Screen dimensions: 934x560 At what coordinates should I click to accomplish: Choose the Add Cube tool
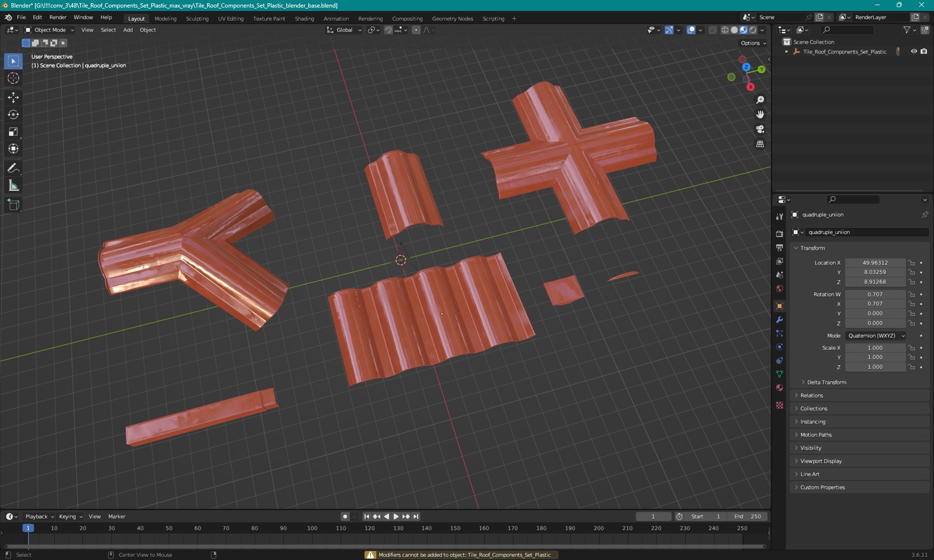click(13, 205)
